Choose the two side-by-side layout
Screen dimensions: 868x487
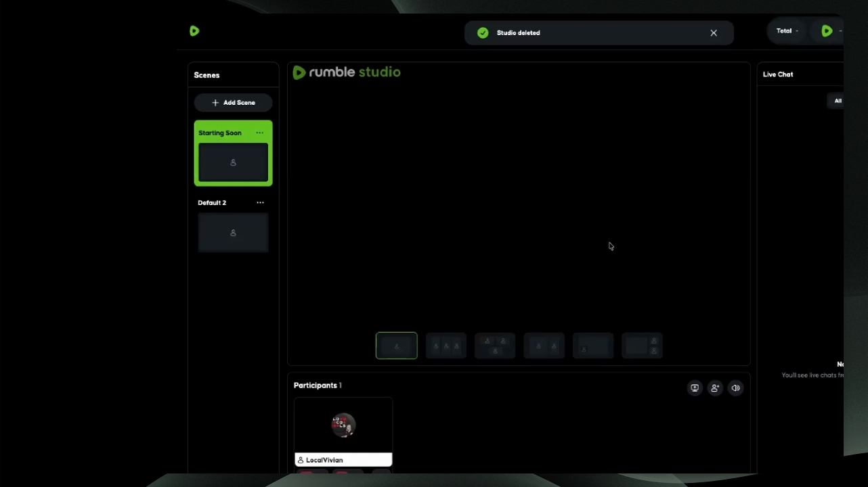click(x=544, y=346)
